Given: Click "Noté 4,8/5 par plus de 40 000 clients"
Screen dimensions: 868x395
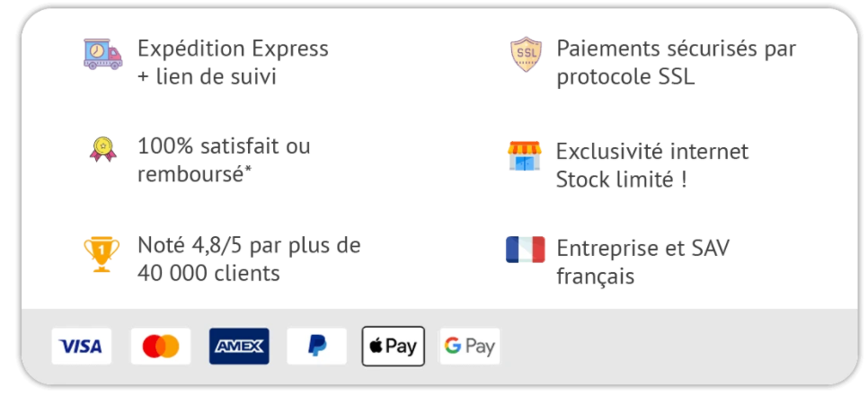Looking at the screenshot, I should [249, 259].
